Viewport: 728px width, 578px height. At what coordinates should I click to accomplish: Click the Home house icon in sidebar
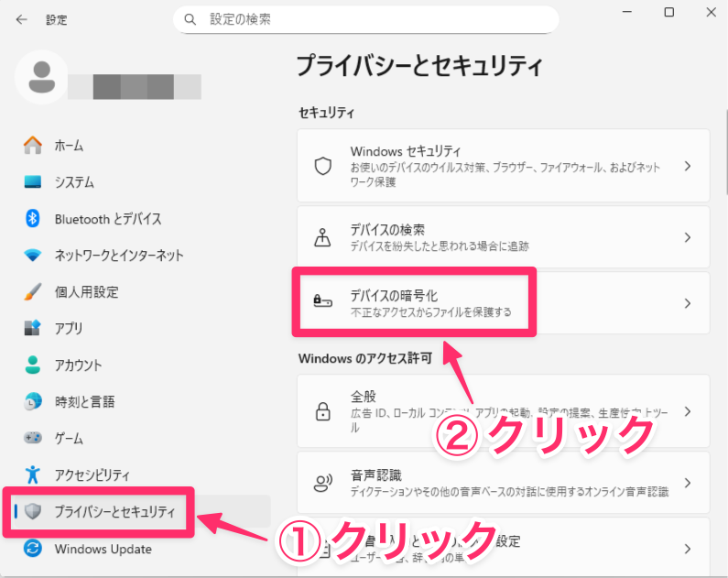[33, 146]
